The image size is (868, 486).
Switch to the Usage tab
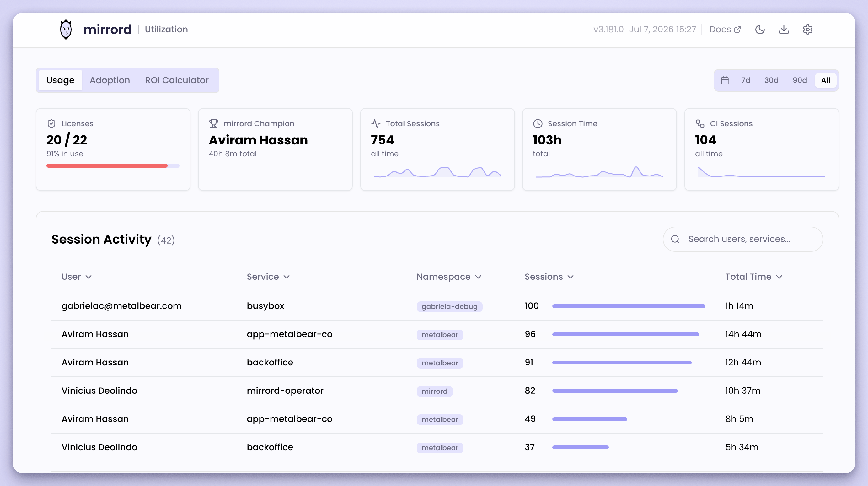(x=60, y=80)
